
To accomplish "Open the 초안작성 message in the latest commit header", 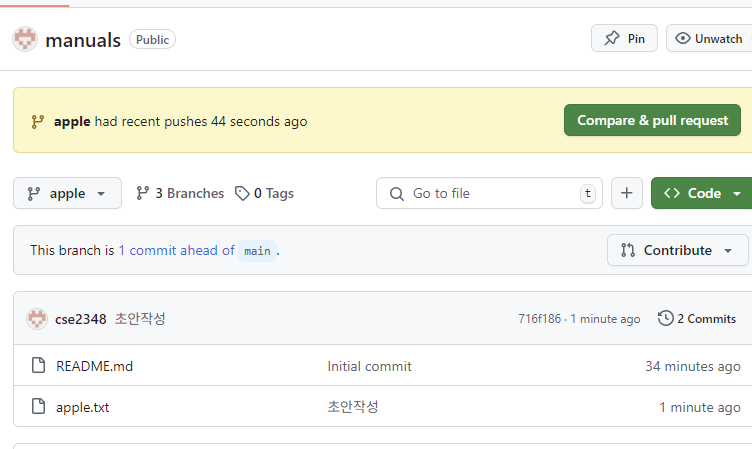I will (140, 319).
